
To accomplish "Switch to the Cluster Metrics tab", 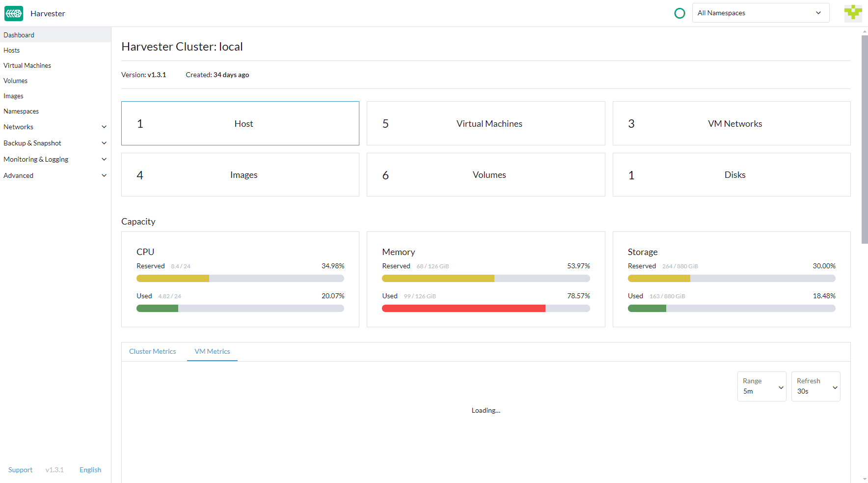I will click(153, 351).
